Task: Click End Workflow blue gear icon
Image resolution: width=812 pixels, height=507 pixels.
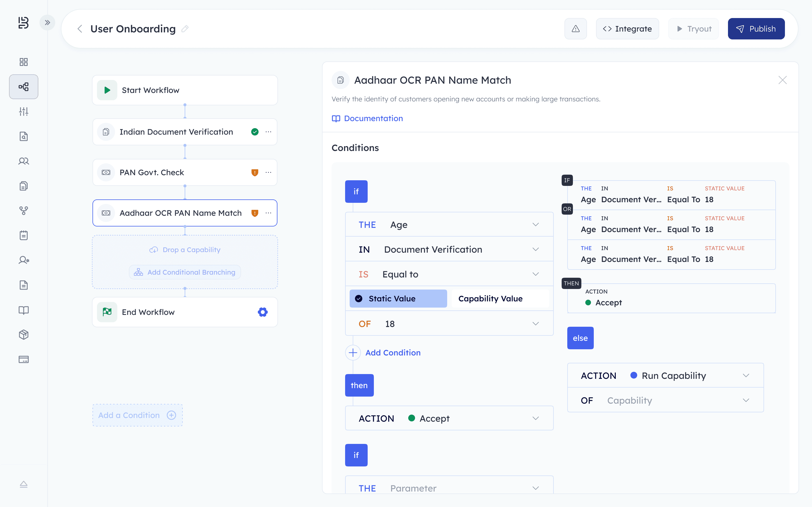Action: tap(262, 312)
